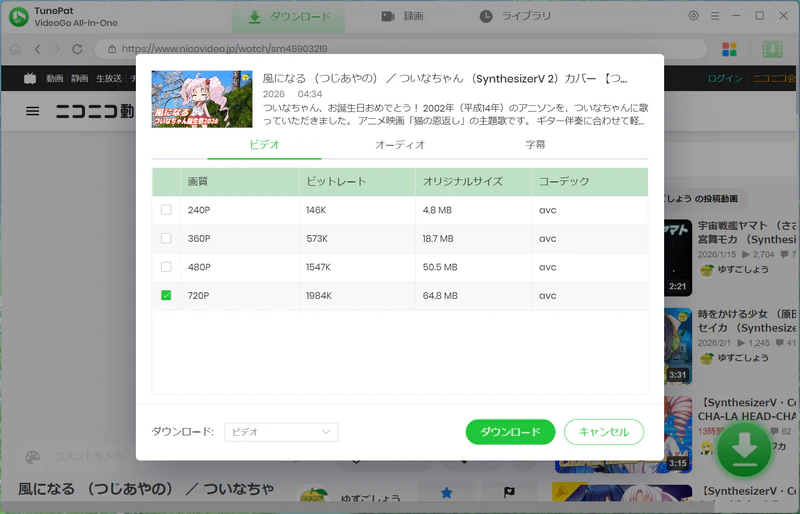Click the TunePat app logo
800x514 pixels.
point(19,16)
